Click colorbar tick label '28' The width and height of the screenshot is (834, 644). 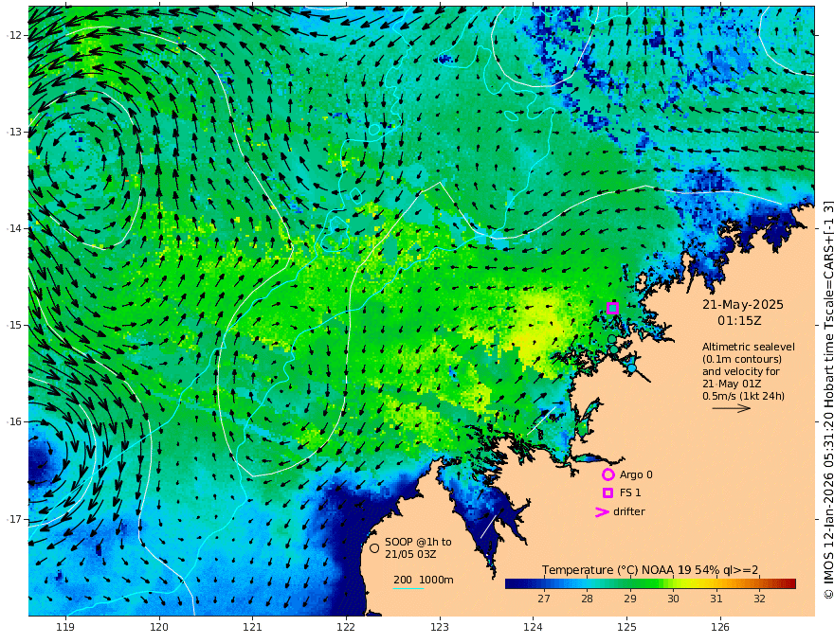coord(587,599)
